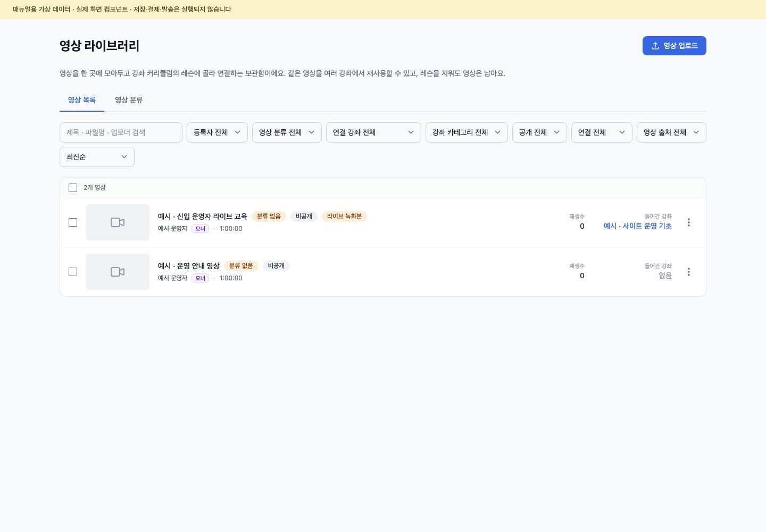Change the 최신순 sort order dropdown
This screenshot has height=532, width=766.
pos(97,157)
